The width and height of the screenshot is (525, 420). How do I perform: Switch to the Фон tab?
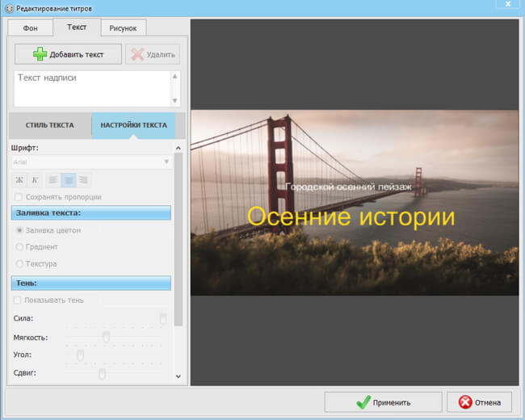[30, 27]
